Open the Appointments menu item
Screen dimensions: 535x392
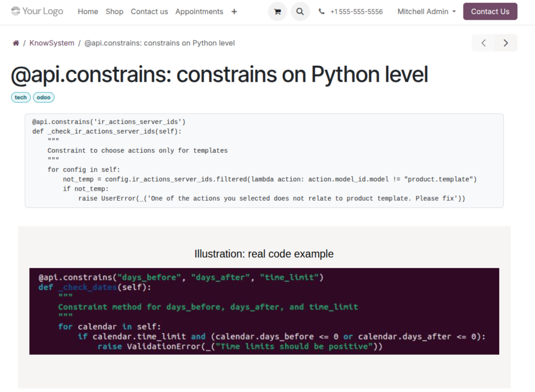pyautogui.click(x=199, y=11)
